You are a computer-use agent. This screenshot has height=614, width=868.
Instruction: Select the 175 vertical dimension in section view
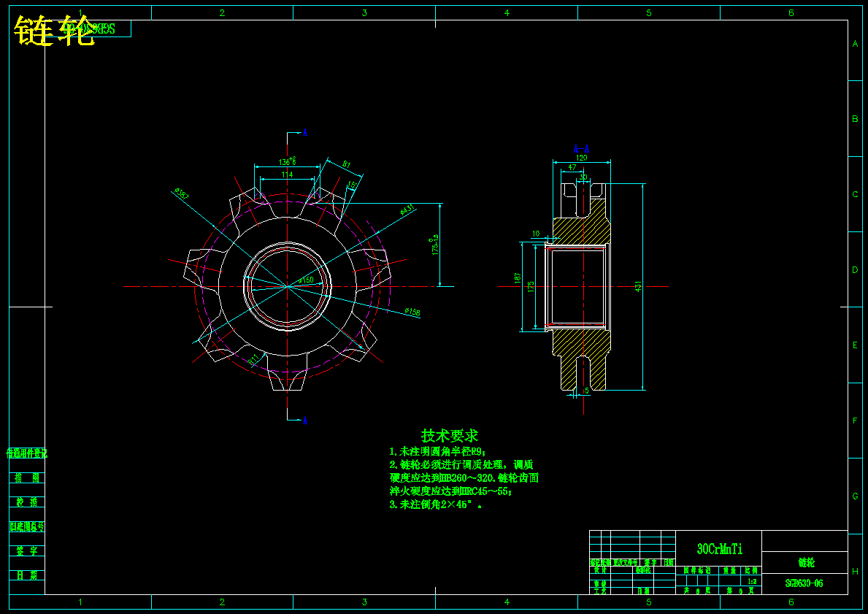click(x=531, y=287)
